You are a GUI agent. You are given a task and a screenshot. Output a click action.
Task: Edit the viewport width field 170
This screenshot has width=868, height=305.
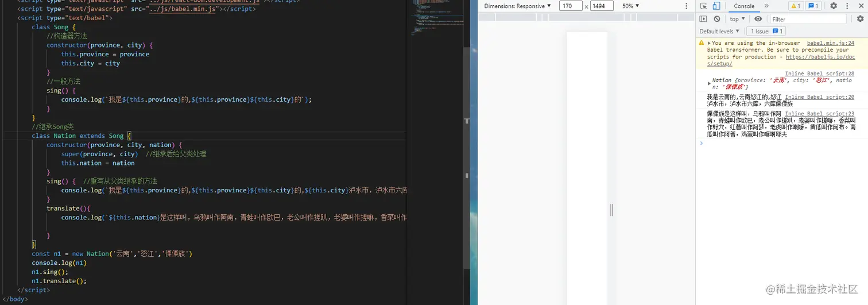click(x=570, y=6)
